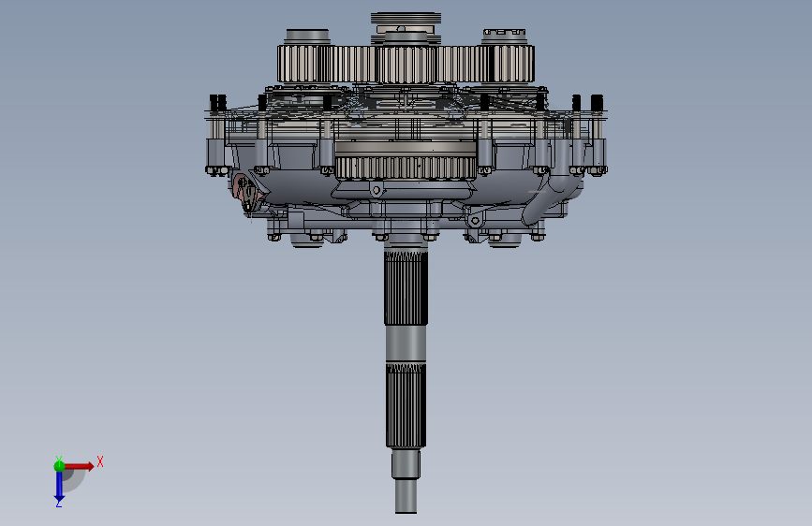Select the top center toothed gear
Screen dimensions: 812x526
pyautogui.click(x=406, y=65)
